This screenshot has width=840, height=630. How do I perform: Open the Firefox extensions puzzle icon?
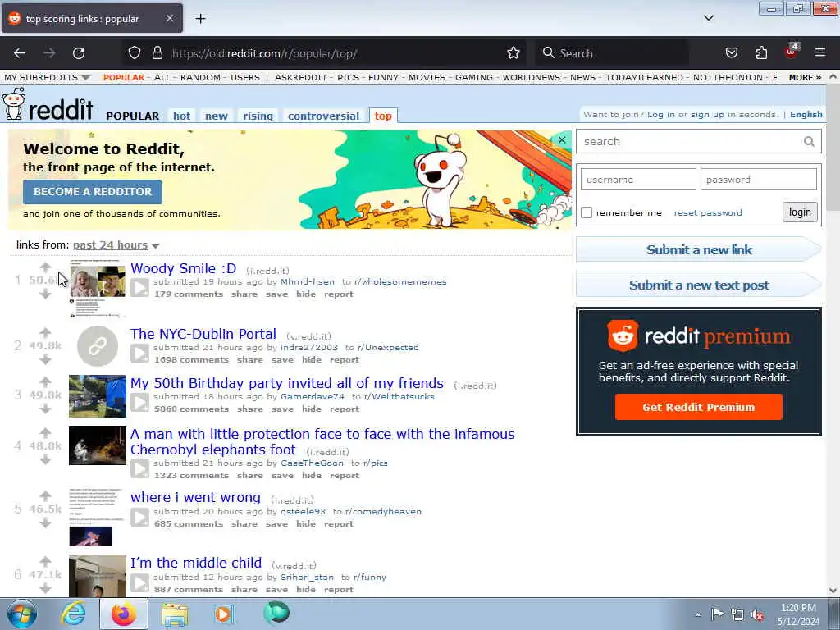tap(761, 53)
